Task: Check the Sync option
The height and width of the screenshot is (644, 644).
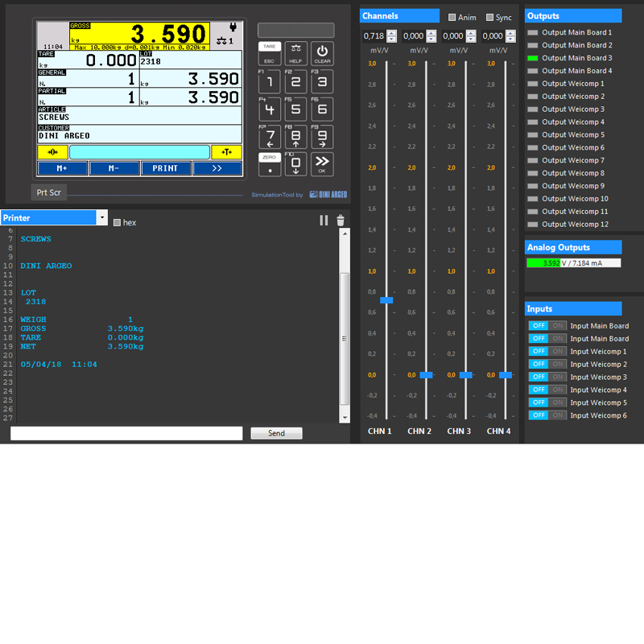Action: click(489, 18)
